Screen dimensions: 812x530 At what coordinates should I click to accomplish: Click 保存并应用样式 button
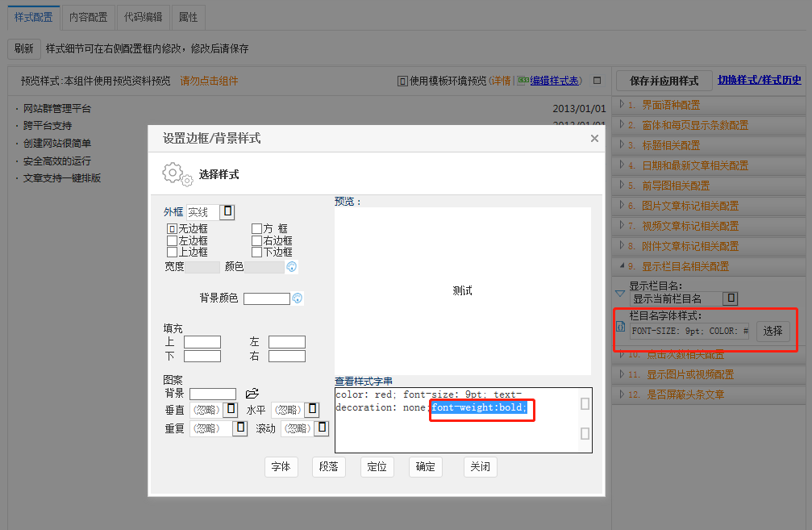(x=664, y=81)
